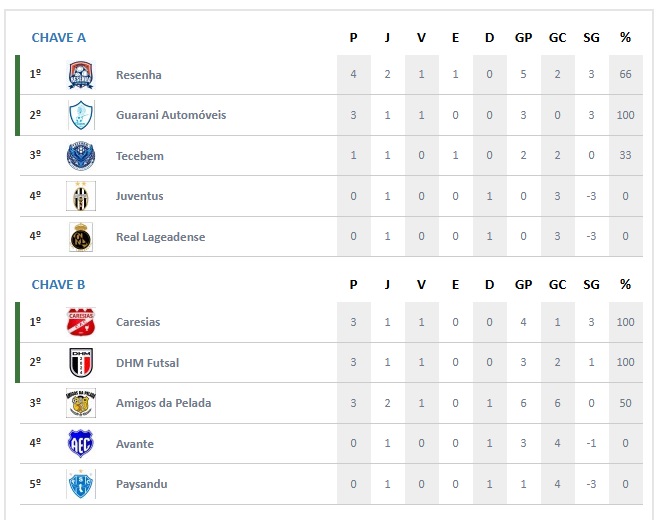Open the Paysandu team link
Image resolution: width=662 pixels, height=520 pixels.
click(141, 484)
